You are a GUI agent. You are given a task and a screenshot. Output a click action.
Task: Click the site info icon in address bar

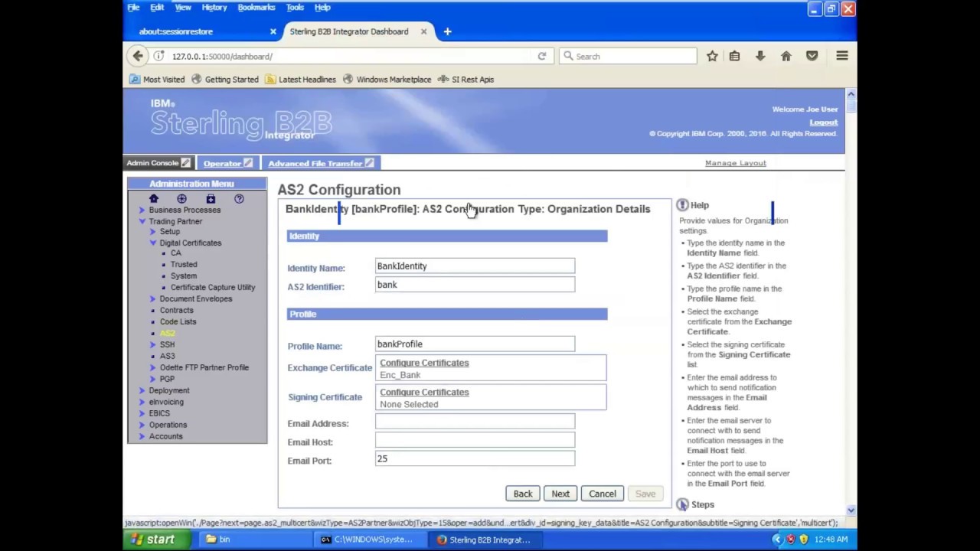point(158,56)
